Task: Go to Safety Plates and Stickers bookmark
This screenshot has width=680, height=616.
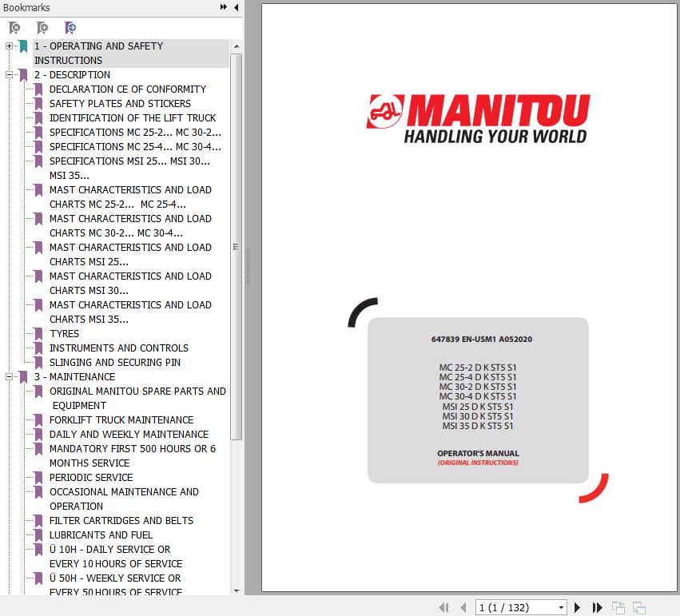Action: (x=120, y=103)
